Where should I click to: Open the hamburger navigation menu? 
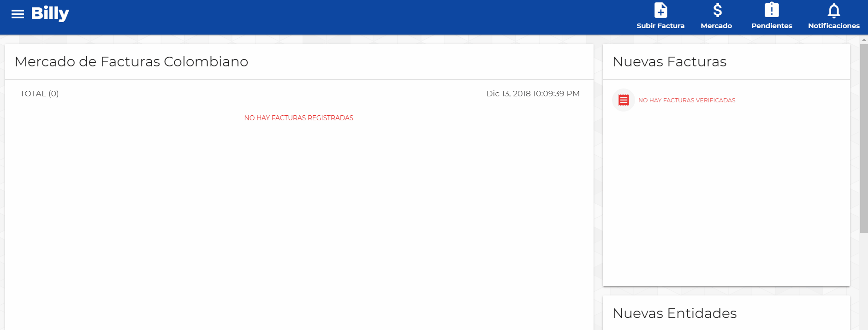pos(18,14)
